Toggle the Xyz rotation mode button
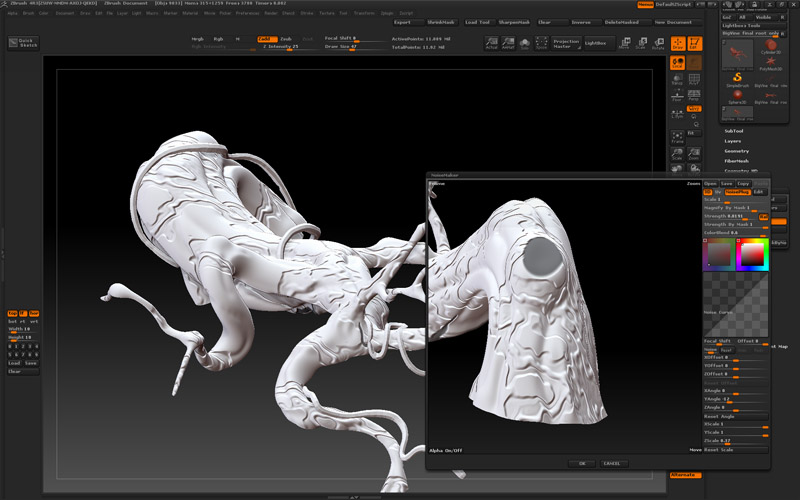The height and width of the screenshot is (500, 800). point(694,109)
